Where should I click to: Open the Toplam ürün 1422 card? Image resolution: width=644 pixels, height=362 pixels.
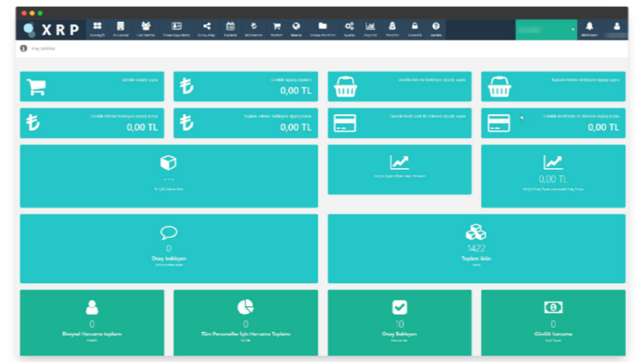(477, 248)
